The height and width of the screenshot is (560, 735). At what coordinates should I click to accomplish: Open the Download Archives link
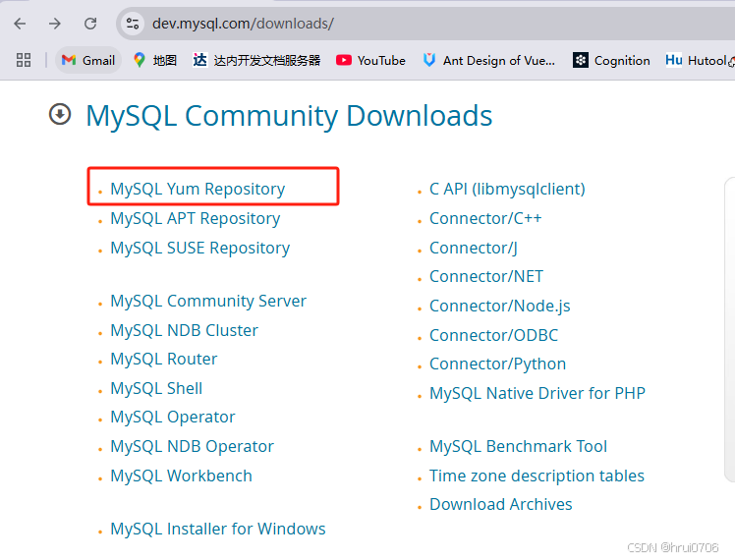tap(500, 505)
